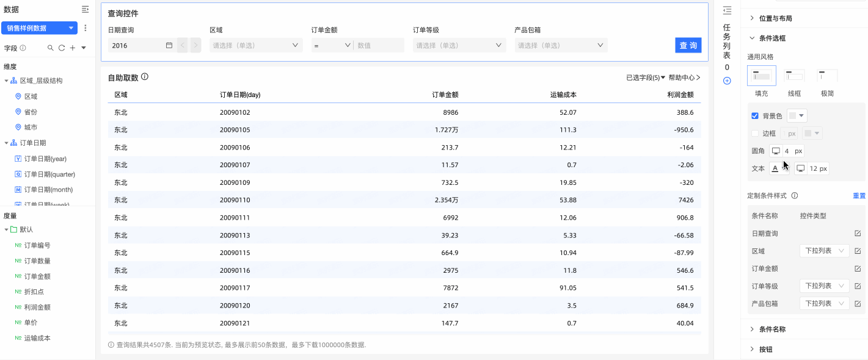Select the 折扣点 measure
Screen dimensions: 868x360
coord(34,292)
